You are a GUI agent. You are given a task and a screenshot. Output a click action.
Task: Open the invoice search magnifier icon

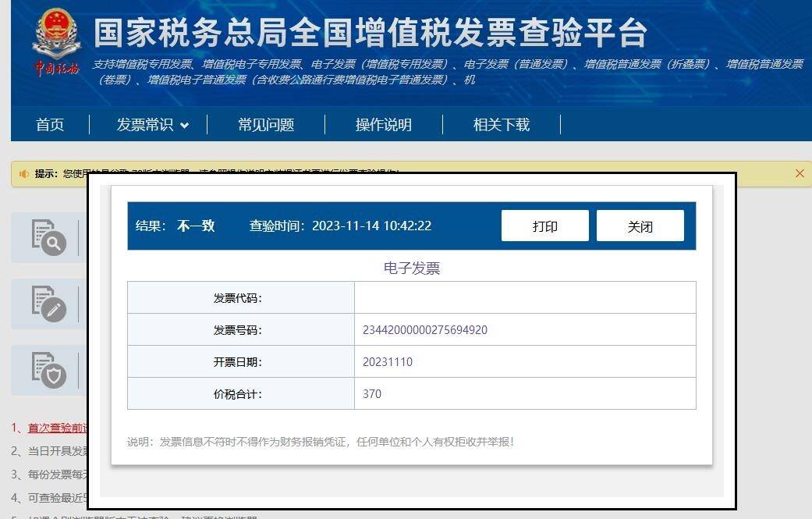[48, 237]
